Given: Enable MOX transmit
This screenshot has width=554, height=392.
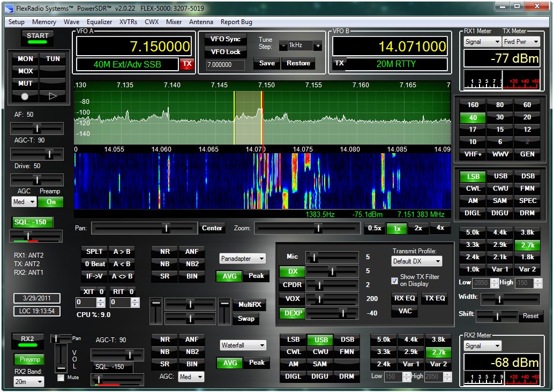Looking at the screenshot, I should [x=25, y=71].
